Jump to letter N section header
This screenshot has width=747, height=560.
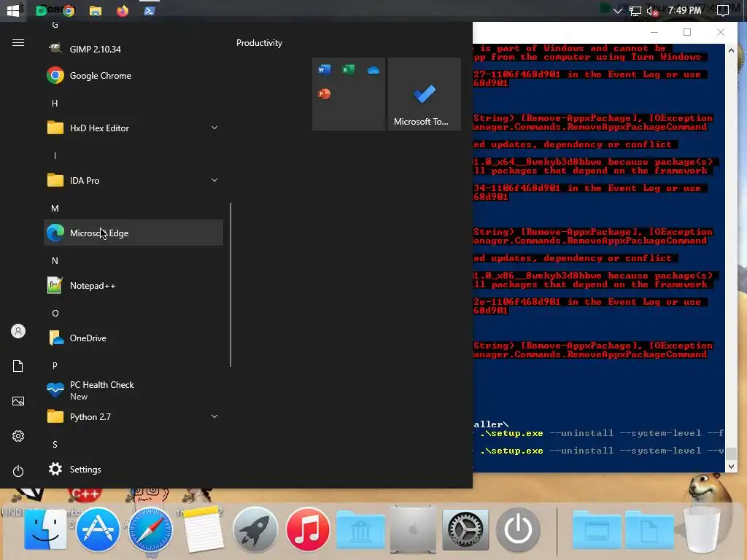coord(55,260)
